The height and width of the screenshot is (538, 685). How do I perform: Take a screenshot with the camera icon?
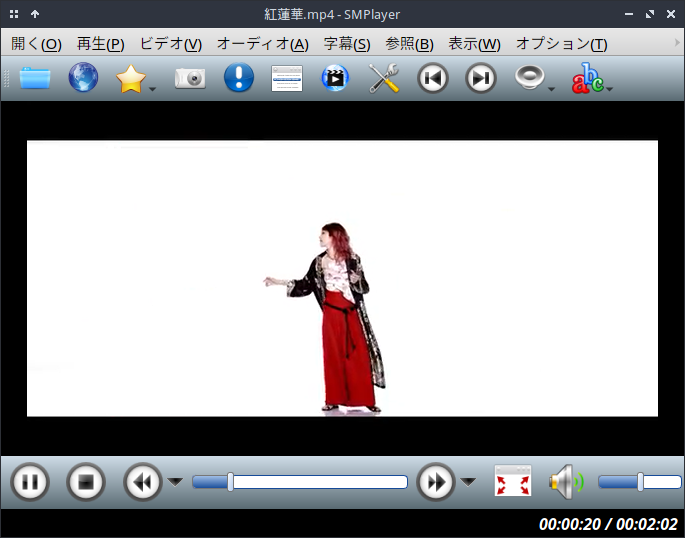click(190, 79)
